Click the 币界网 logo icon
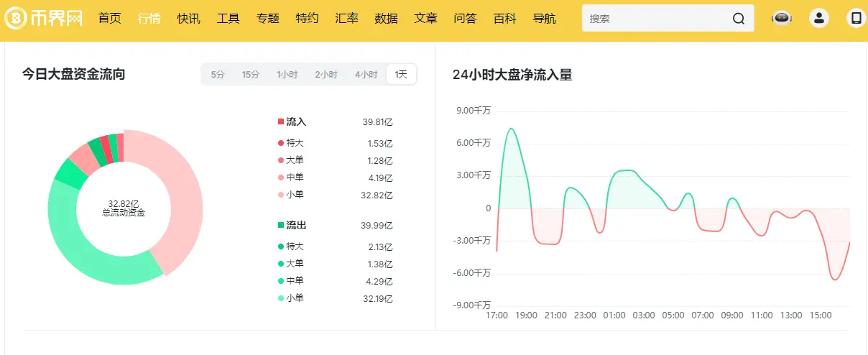 16,19
